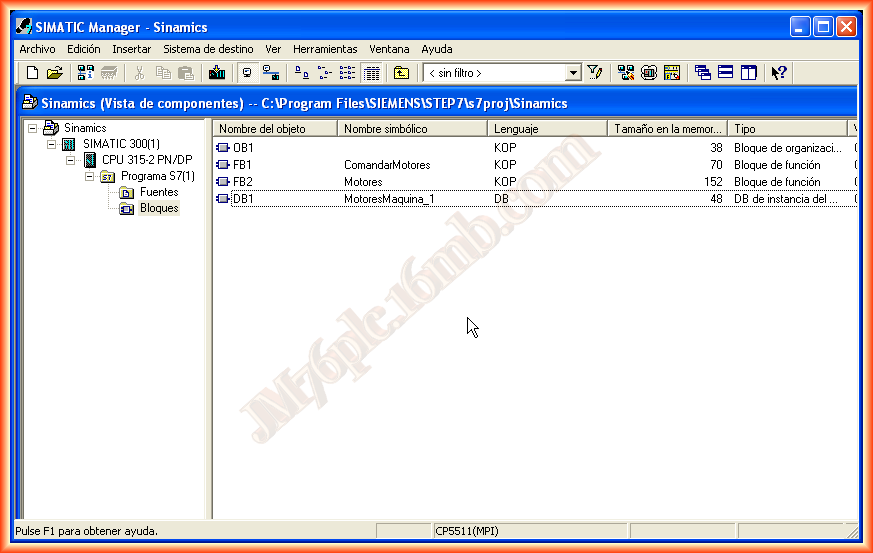The image size is (873, 553).
Task: Click the New project toolbar icon
Action: (x=32, y=73)
